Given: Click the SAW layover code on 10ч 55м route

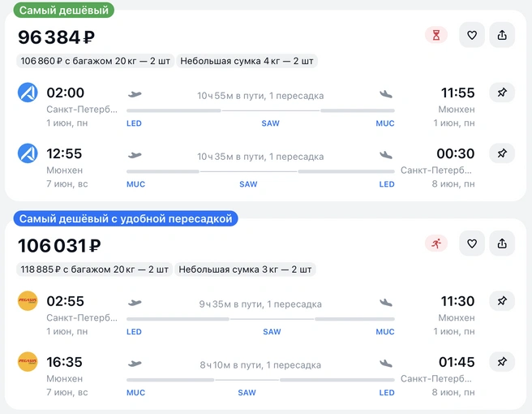Looking at the screenshot, I should [270, 123].
